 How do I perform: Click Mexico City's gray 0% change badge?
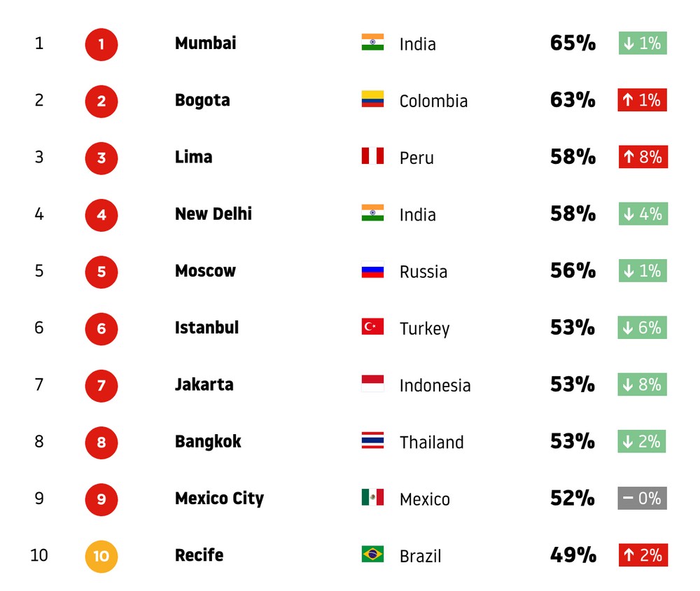[x=643, y=498]
